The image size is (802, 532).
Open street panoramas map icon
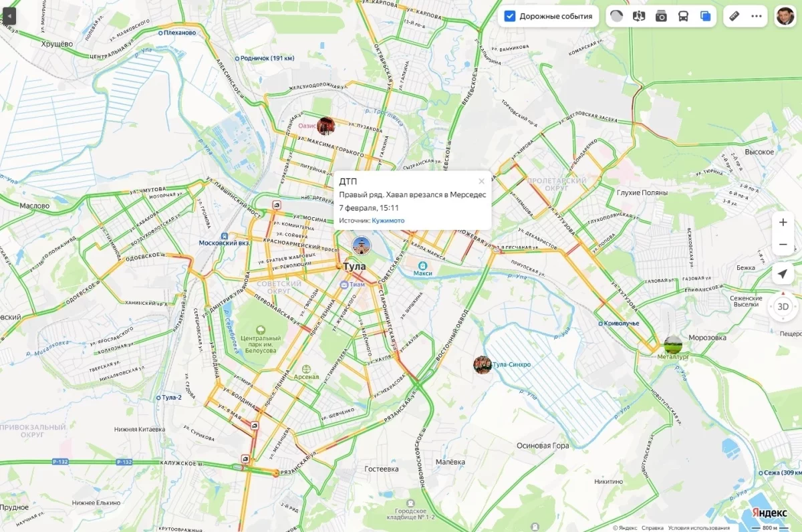click(x=639, y=16)
